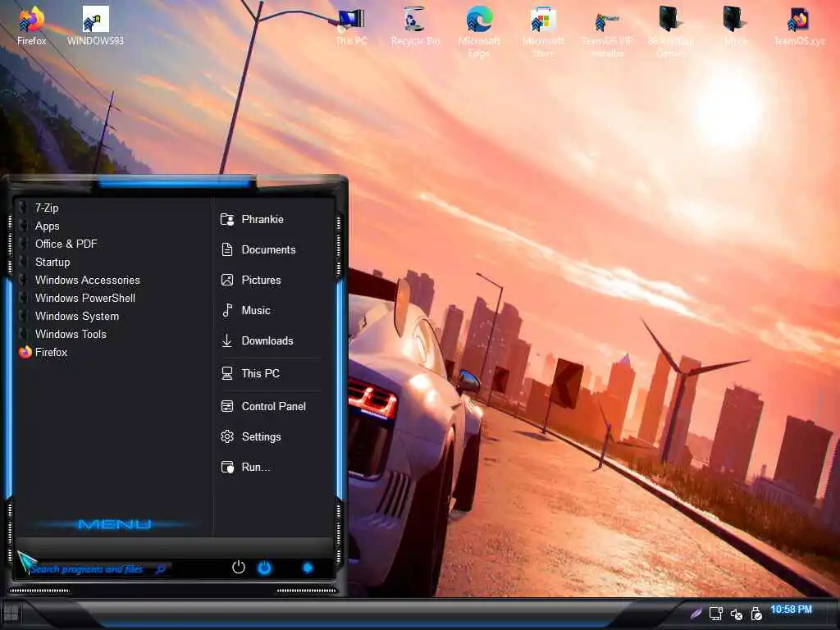
Task: Select the More folder icon on desktop
Action: pyautogui.click(x=735, y=25)
